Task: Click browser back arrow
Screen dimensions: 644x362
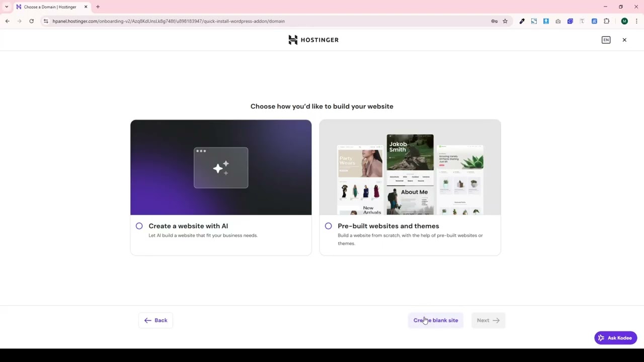Action: coord(8,21)
